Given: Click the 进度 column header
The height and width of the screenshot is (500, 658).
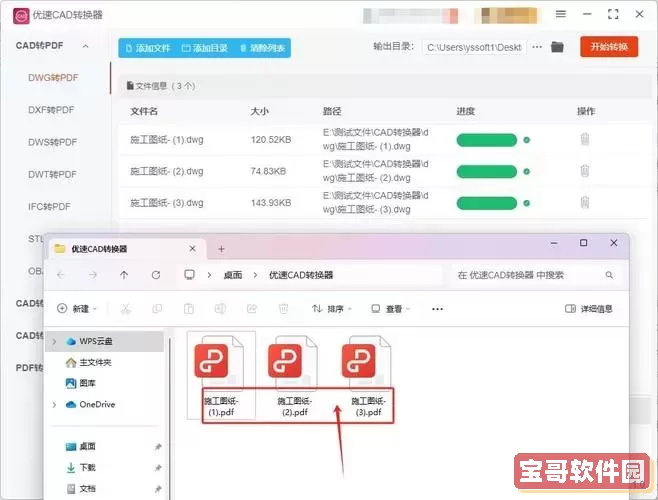Looking at the screenshot, I should click(465, 111).
